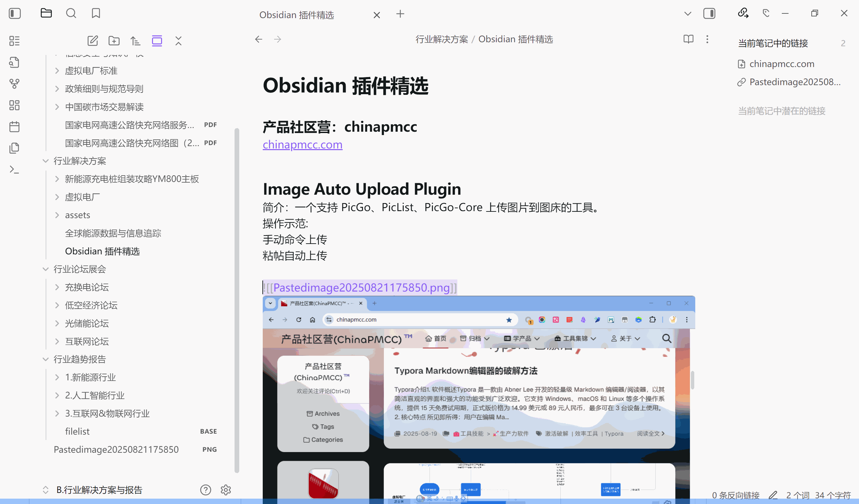Collapse all folders in the file explorer
The width and height of the screenshot is (859, 504).
(178, 41)
